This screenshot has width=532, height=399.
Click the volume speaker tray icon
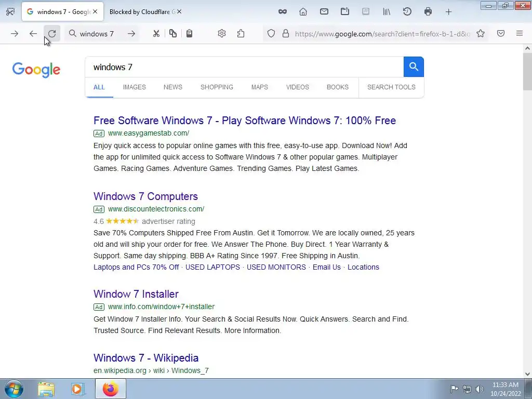pyautogui.click(x=480, y=389)
